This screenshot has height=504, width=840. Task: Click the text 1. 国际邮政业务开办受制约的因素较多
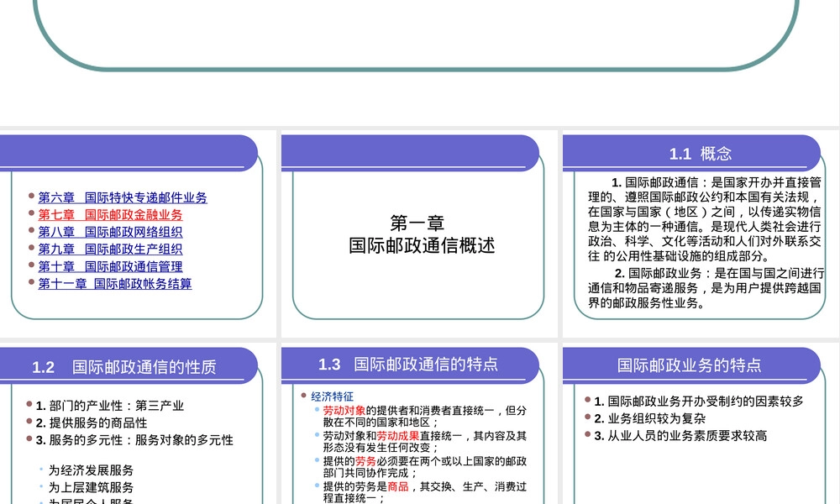[x=699, y=402]
